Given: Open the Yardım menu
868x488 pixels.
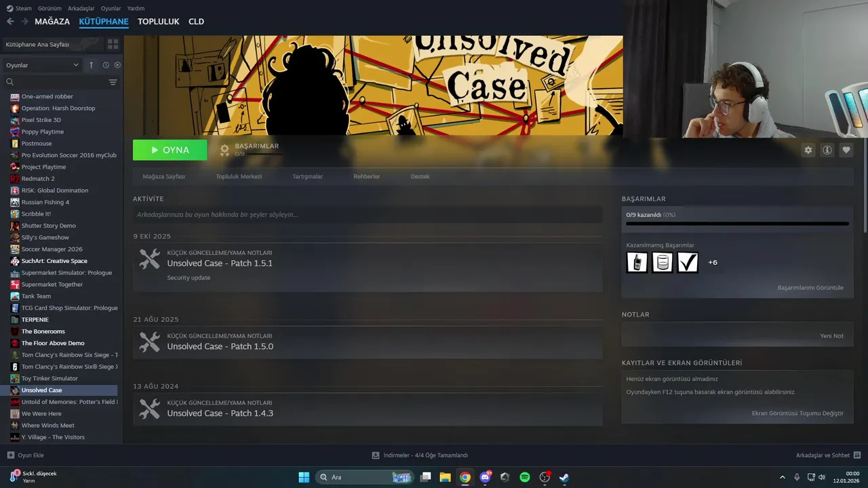Looking at the screenshot, I should [136, 9].
